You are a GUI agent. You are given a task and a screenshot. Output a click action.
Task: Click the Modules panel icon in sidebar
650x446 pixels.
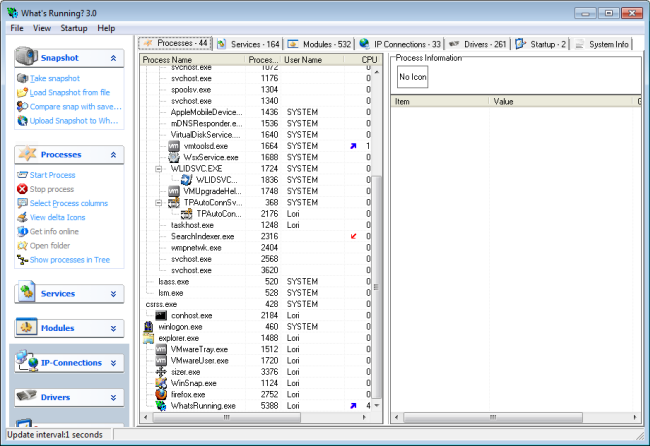[x=27, y=327]
